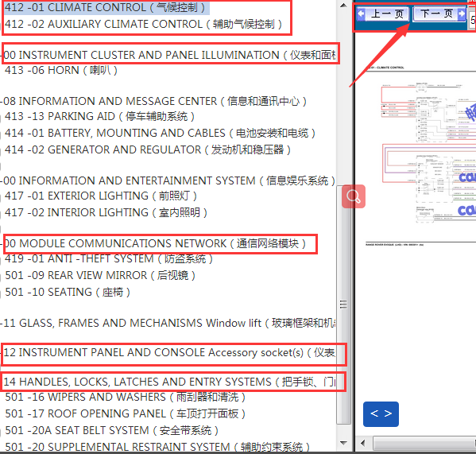The height and width of the screenshot is (454, 476).
Task: Select MODULE COMMUNICATIONS NETWORK entry
Action: point(155,243)
